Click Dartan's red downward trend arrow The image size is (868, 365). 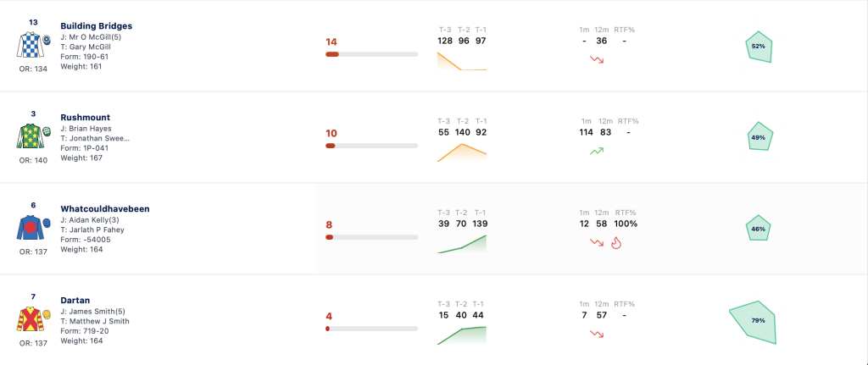click(597, 334)
